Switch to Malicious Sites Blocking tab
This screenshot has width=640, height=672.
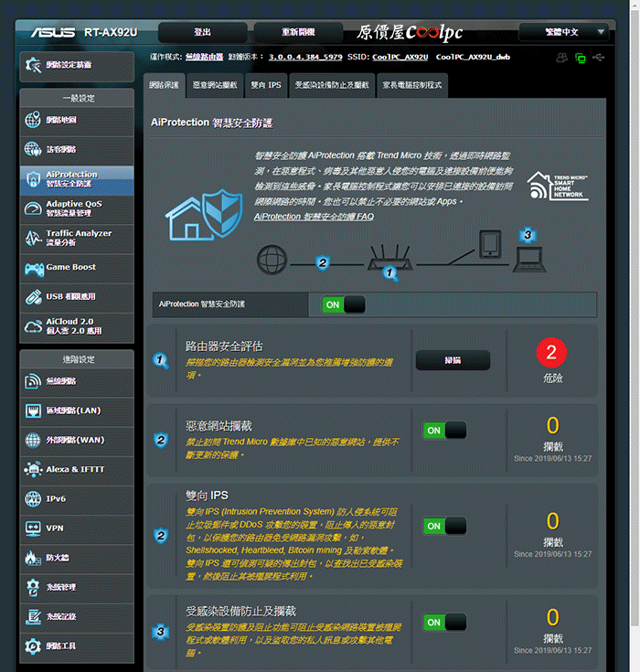(215, 85)
